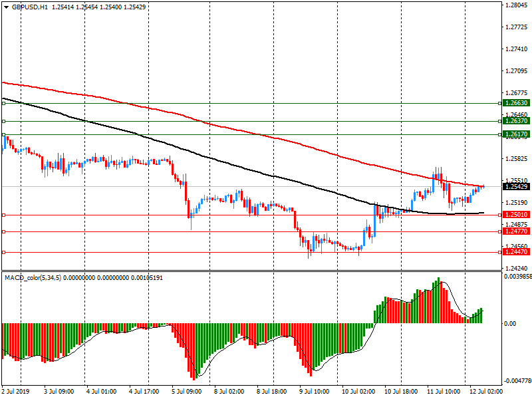This screenshot has height=399, width=532.
Task: Click the 2 Jul 2019 date label
Action: click(x=15, y=392)
